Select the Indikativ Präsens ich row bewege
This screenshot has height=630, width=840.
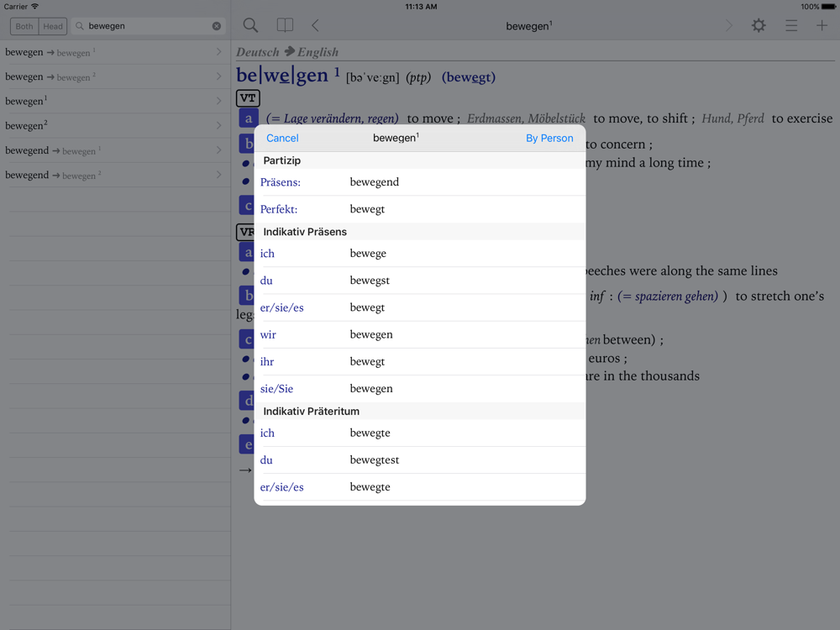[x=419, y=254]
